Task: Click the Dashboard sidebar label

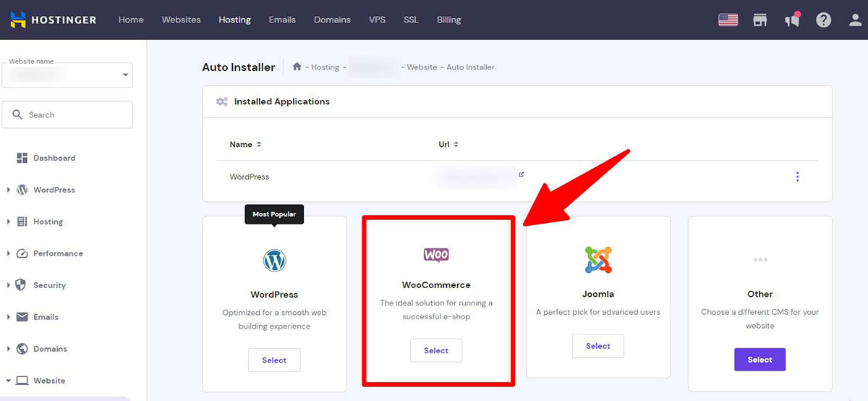Action: pos(54,158)
